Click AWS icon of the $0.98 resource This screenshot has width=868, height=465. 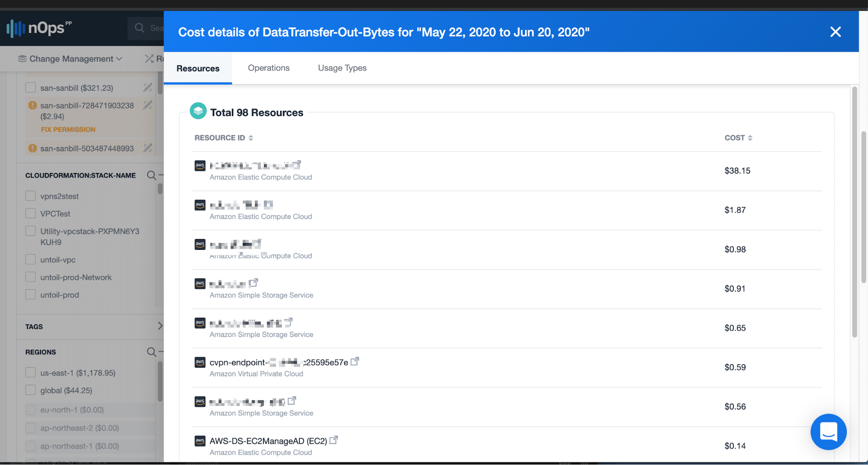(200, 244)
